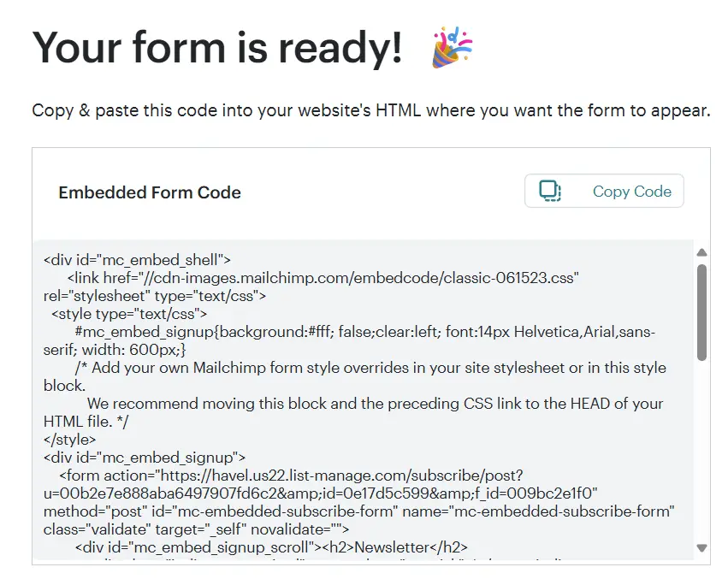Image resolution: width=728 pixels, height=579 pixels.
Task: Click the 'Embedded Form Code' title
Action: pos(150,192)
